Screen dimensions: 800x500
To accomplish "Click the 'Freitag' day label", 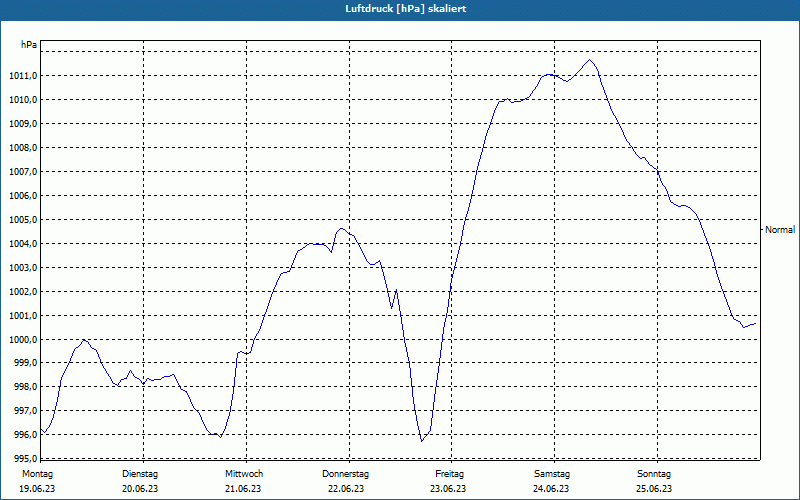I will 449,474.
